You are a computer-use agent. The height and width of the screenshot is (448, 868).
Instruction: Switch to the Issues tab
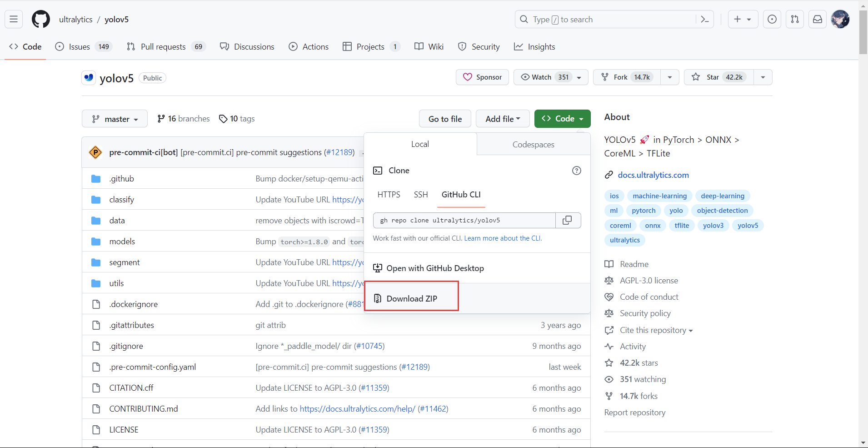84,46
